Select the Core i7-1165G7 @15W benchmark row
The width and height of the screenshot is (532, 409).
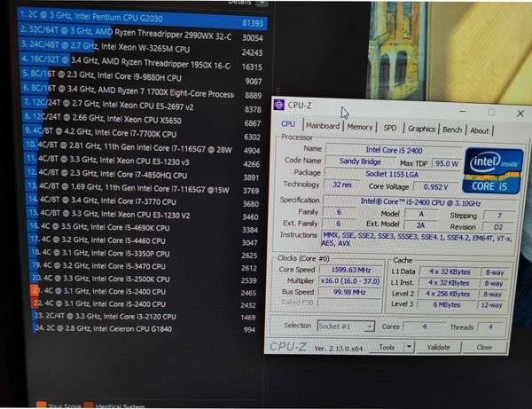click(x=143, y=188)
